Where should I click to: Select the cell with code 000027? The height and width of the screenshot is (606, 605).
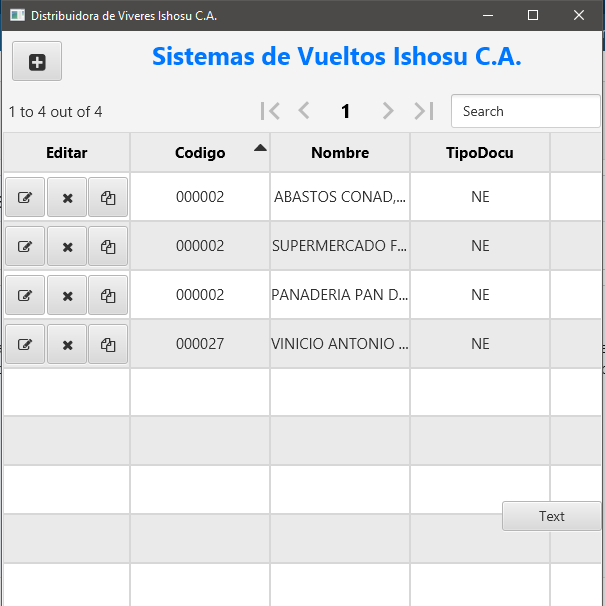pos(200,344)
